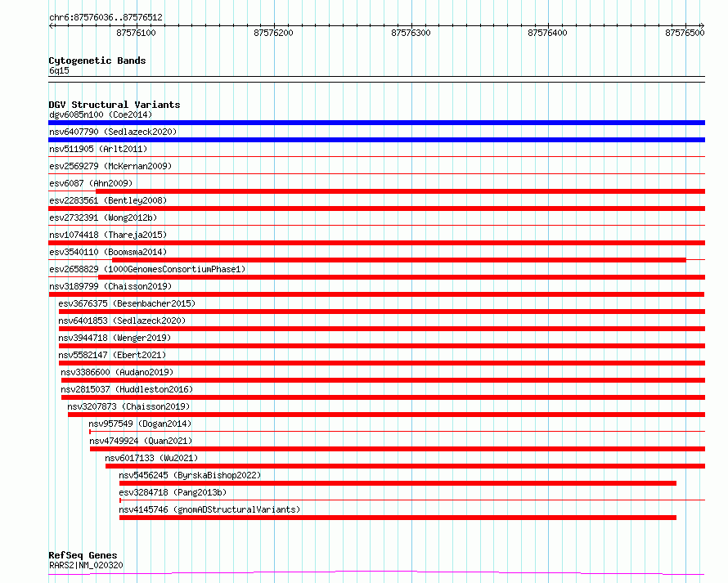Screen dimensions: 728x583
Task: Open variant nsv6407790 (Sedlazeck2020)
Action: pyautogui.click(x=113, y=132)
